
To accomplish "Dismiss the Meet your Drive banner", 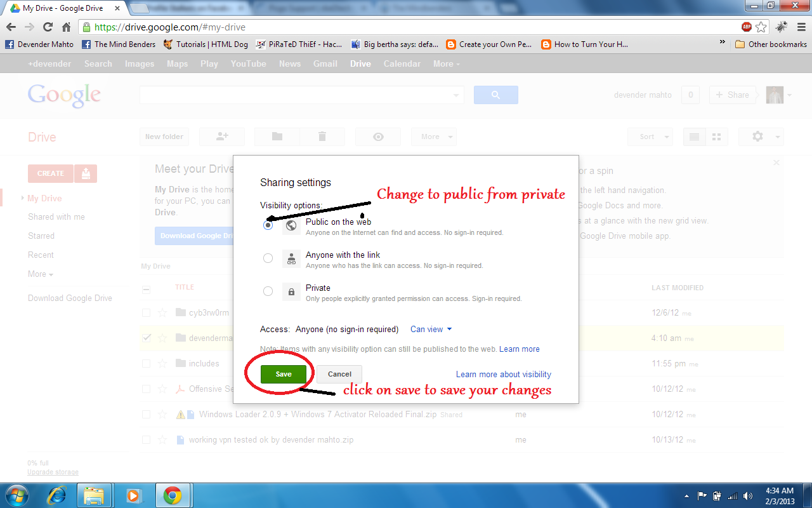I will pyautogui.click(x=776, y=163).
